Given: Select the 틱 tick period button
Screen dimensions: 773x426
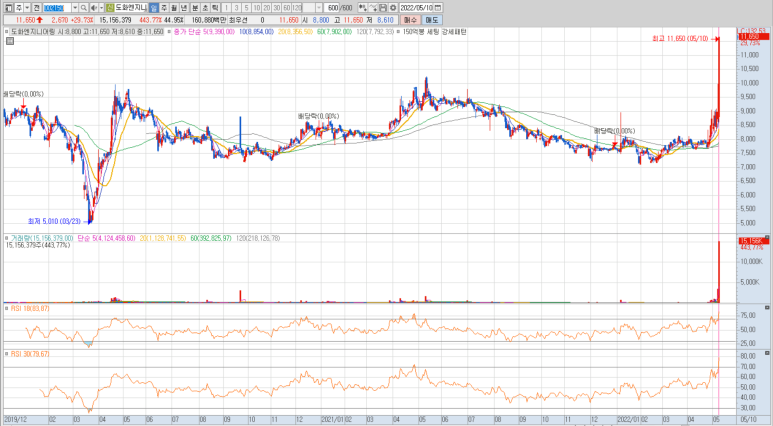Looking at the screenshot, I should 215,8.
